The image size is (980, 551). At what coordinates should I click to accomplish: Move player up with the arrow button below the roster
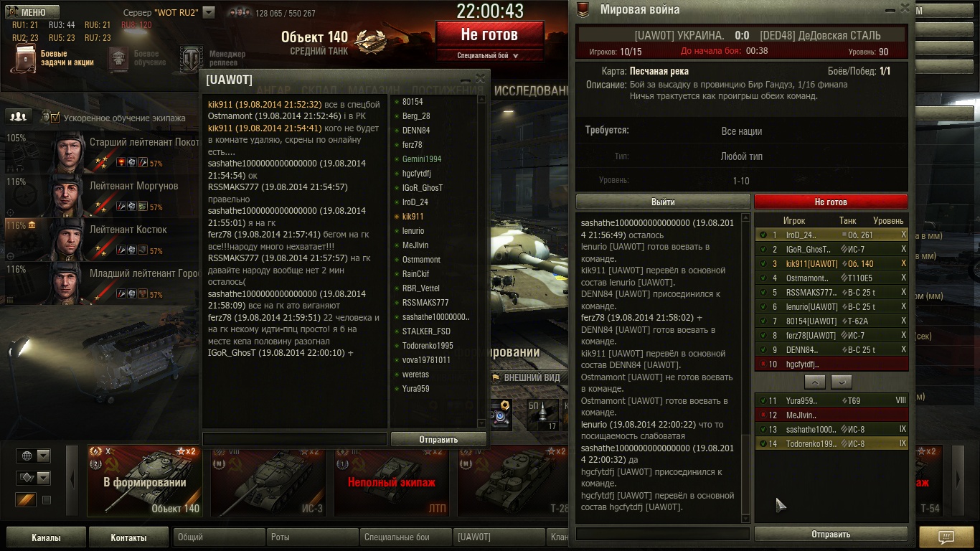pos(814,382)
